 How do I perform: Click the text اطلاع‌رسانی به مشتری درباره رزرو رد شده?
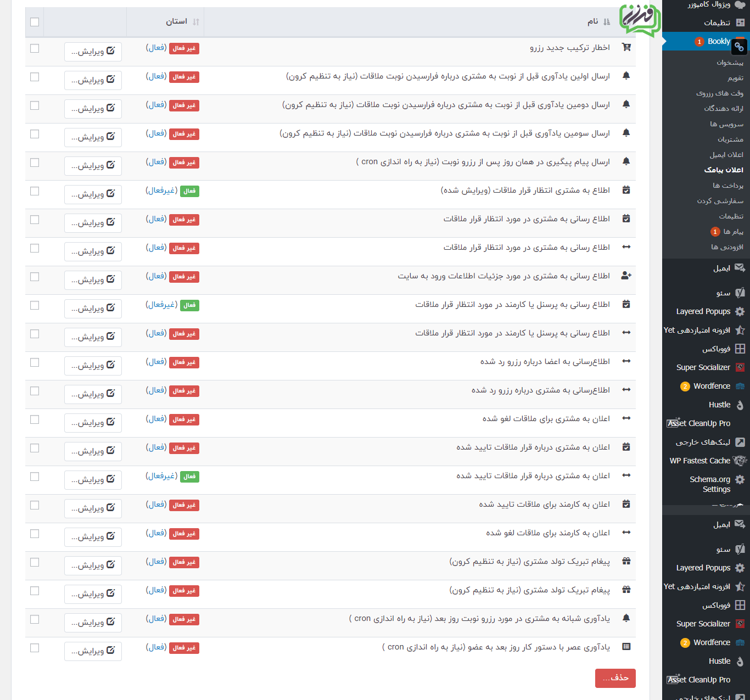point(541,390)
